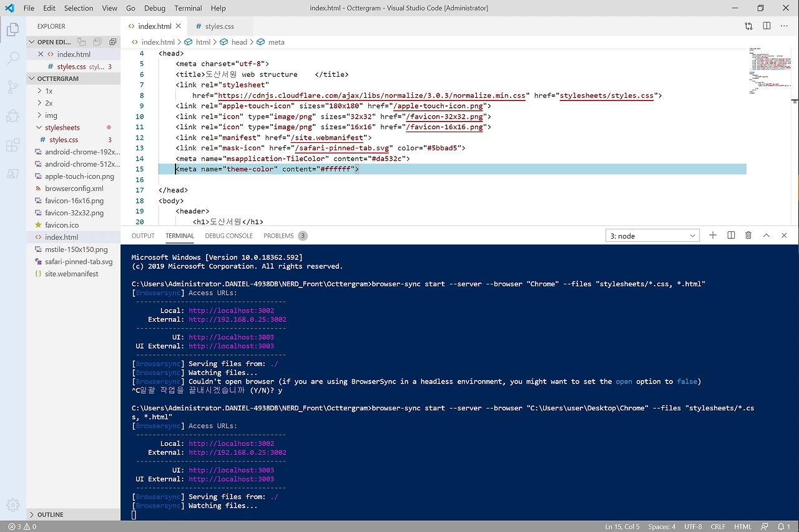
Task: Select site.webmanifest in the explorer
Action: point(73,274)
